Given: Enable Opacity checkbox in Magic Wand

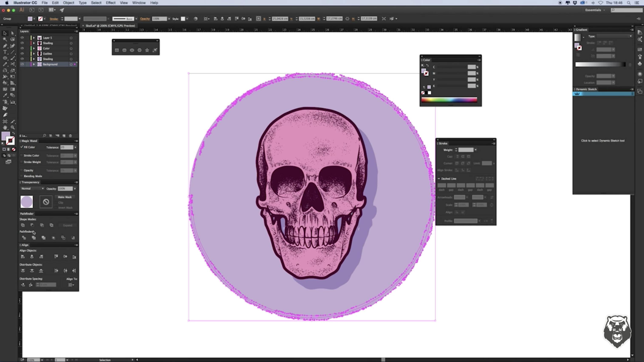Looking at the screenshot, I should coord(22,171).
